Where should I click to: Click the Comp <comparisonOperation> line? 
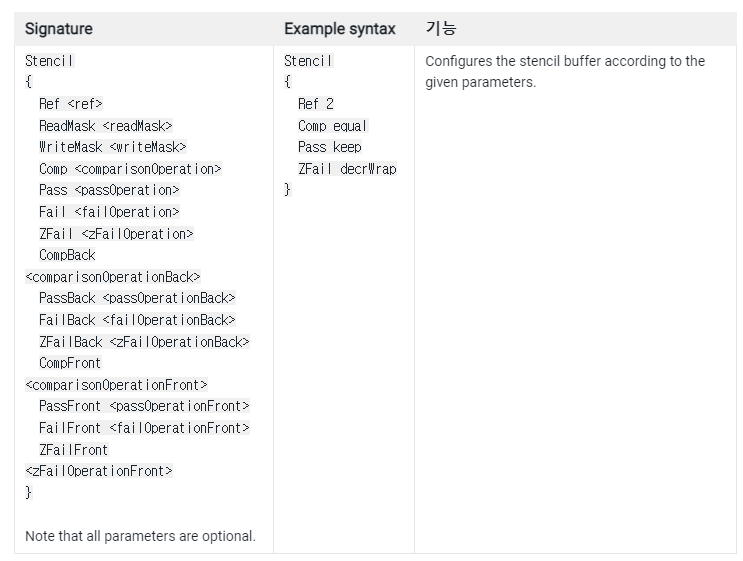[x=130, y=169]
